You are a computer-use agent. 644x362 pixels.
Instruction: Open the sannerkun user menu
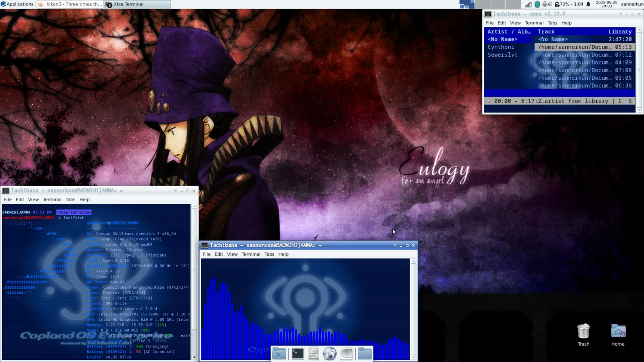point(632,4)
